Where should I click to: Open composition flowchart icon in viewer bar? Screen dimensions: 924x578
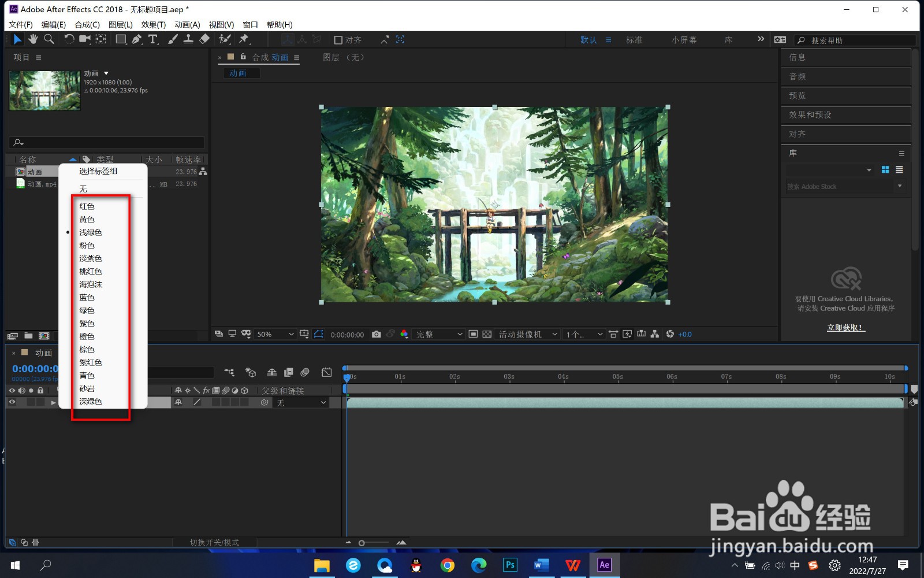pyautogui.click(x=655, y=334)
